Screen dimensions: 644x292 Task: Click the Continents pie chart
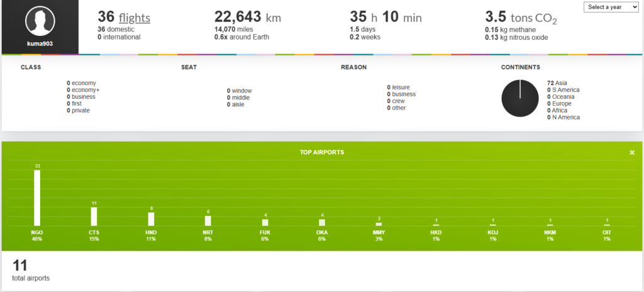coord(519,99)
